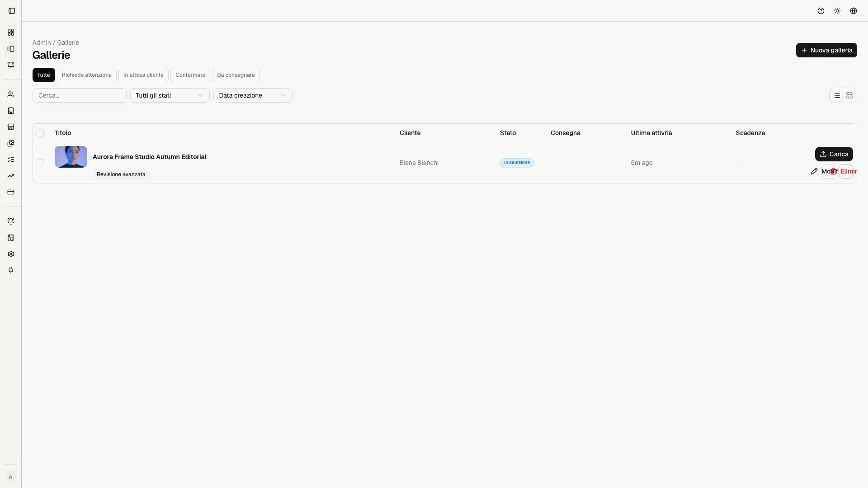Screen dimensions: 868x488
Task: Click the 6m ago activity cell
Action: point(642,163)
